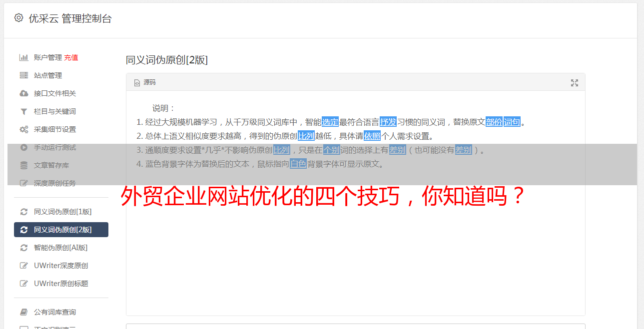644x329 pixels.
Task: Click highlighted word 选定 in instructions
Action: click(x=330, y=122)
